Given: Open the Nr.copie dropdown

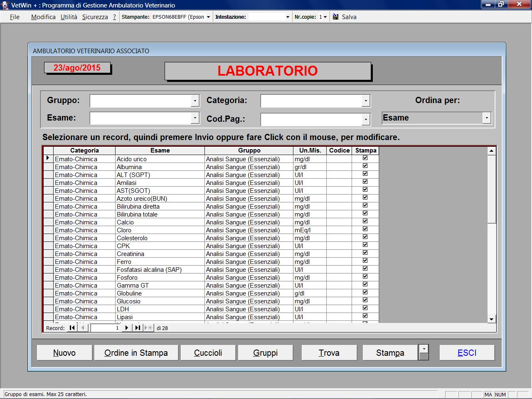Looking at the screenshot, I should pos(325,17).
